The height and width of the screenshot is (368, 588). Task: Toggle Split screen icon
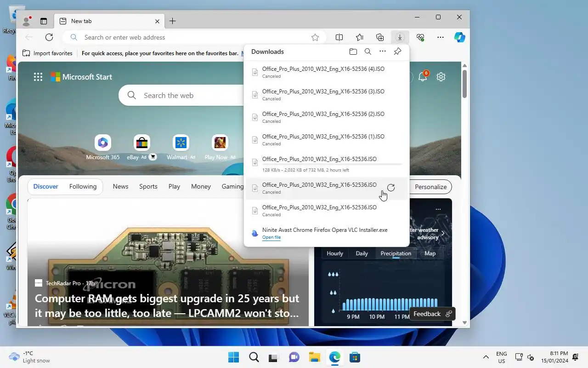click(x=339, y=37)
